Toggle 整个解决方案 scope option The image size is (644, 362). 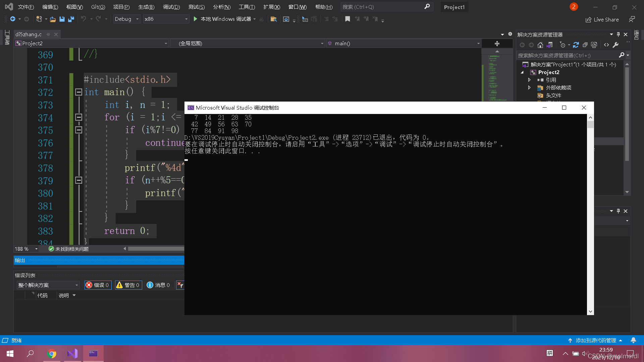pos(46,285)
